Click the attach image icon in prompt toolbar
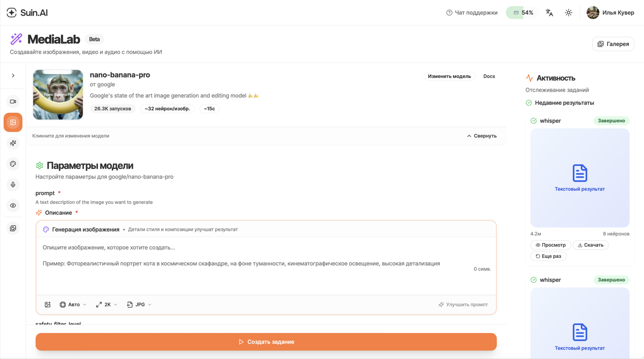 48,305
